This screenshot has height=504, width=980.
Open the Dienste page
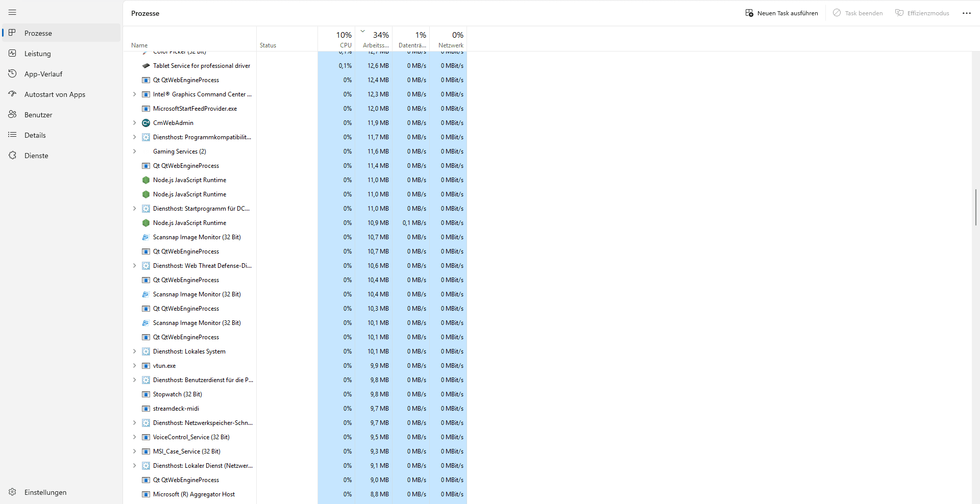[61, 155]
